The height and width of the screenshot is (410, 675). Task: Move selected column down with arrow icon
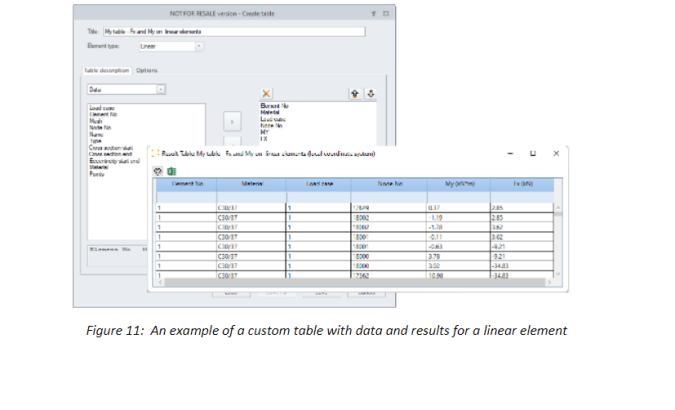[x=371, y=93]
